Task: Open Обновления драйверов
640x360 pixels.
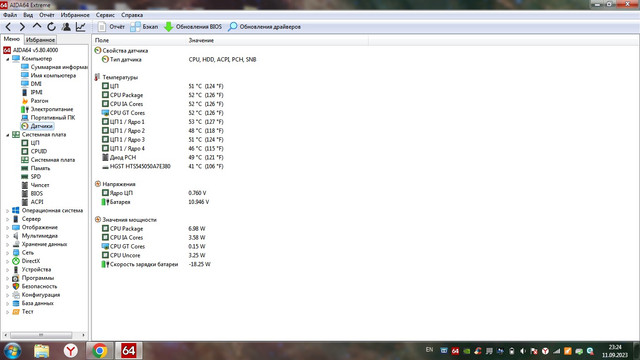Action: point(264,27)
